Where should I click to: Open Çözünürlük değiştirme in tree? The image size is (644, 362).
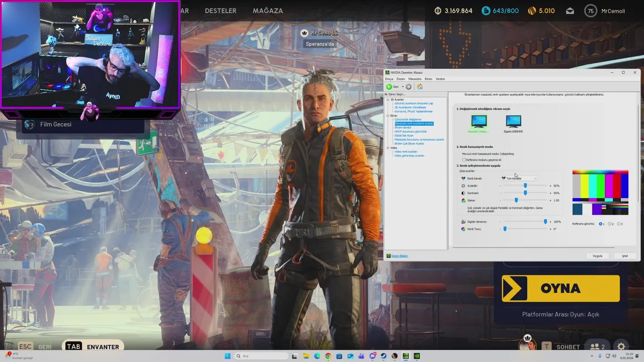408,120
